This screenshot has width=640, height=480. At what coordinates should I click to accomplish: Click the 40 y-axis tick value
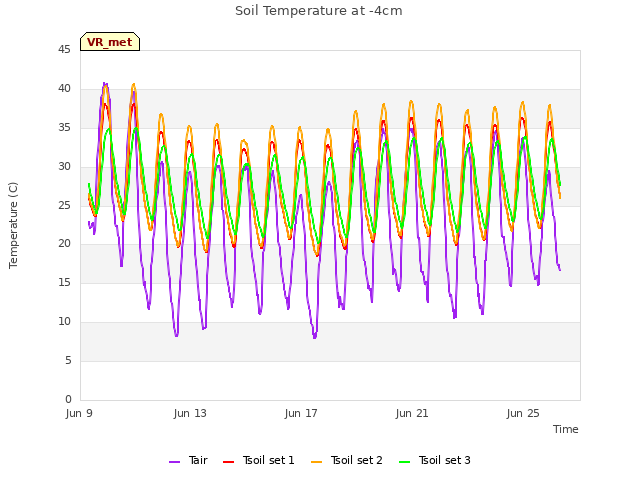[x=64, y=88]
